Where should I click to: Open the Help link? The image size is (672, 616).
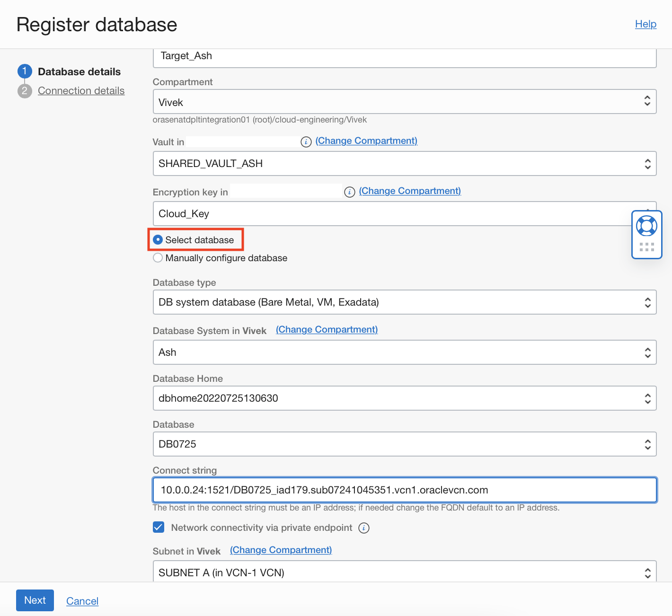[x=645, y=24]
